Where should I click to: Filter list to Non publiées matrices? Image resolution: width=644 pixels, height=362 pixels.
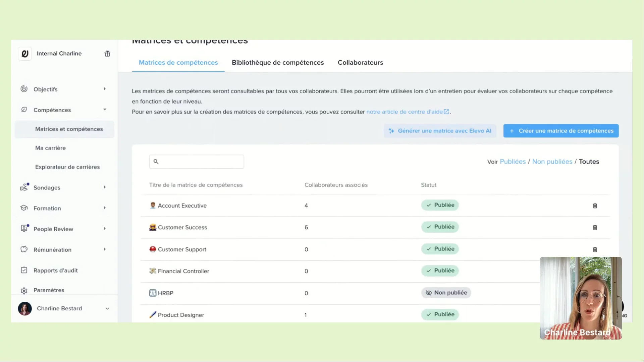[552, 162]
